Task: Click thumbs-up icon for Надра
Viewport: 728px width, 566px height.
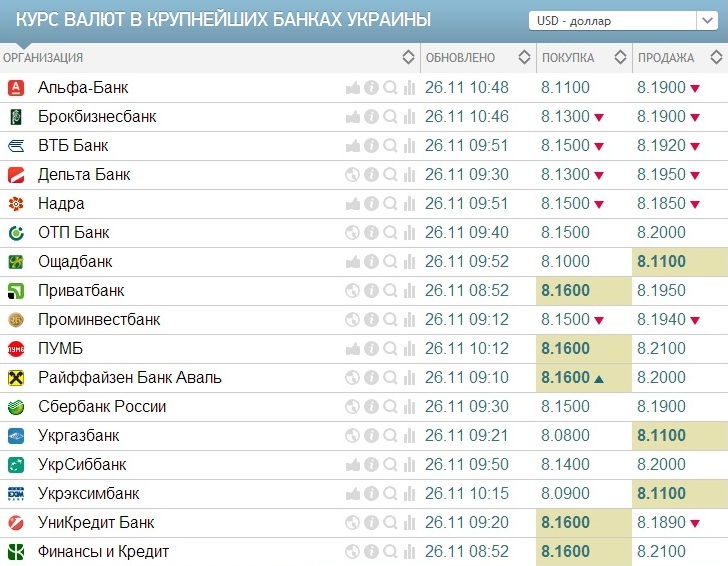Action: (353, 203)
